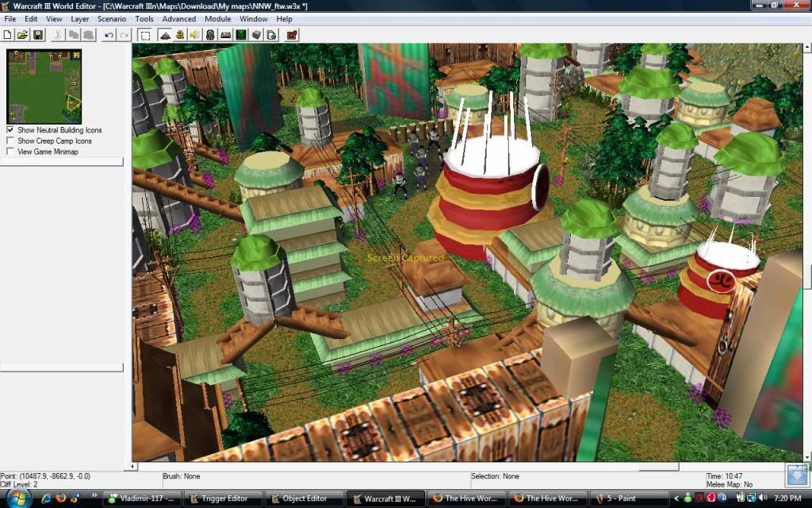Viewport: 812px width, 508px height.
Task: Open the Advanced menu
Action: click(179, 19)
